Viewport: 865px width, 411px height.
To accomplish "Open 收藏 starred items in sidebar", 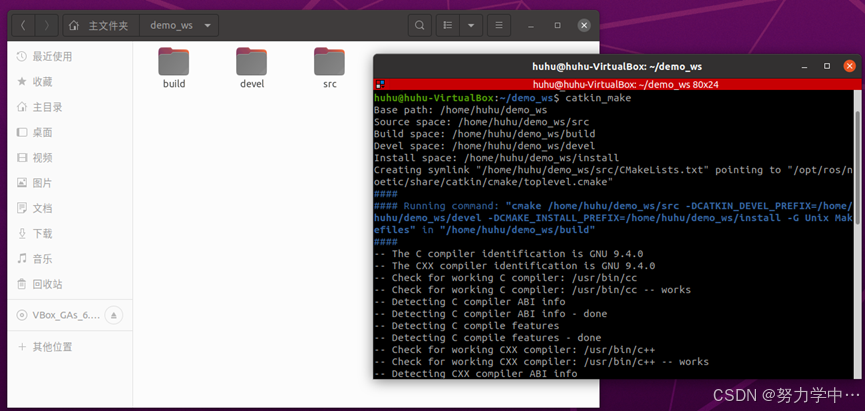I will pos(70,82).
